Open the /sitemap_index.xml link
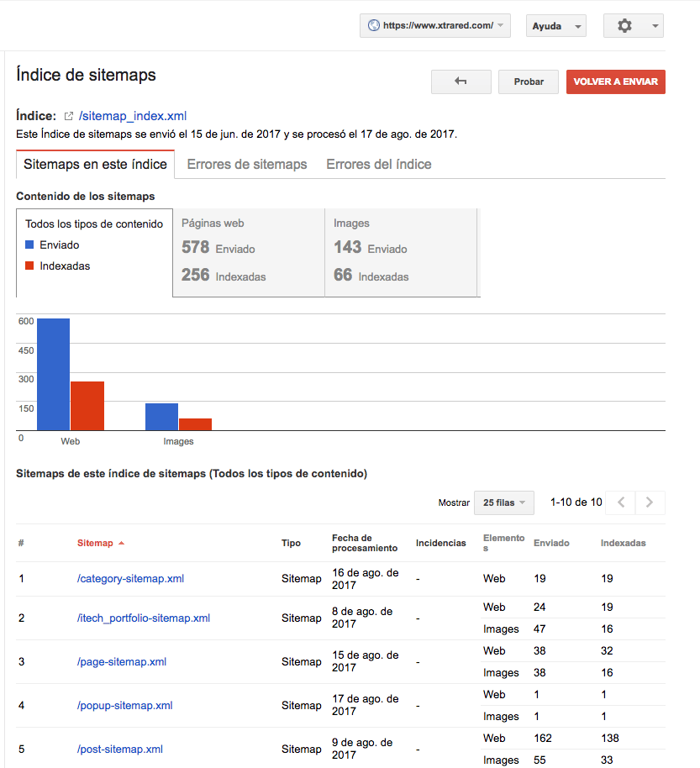 coord(133,116)
